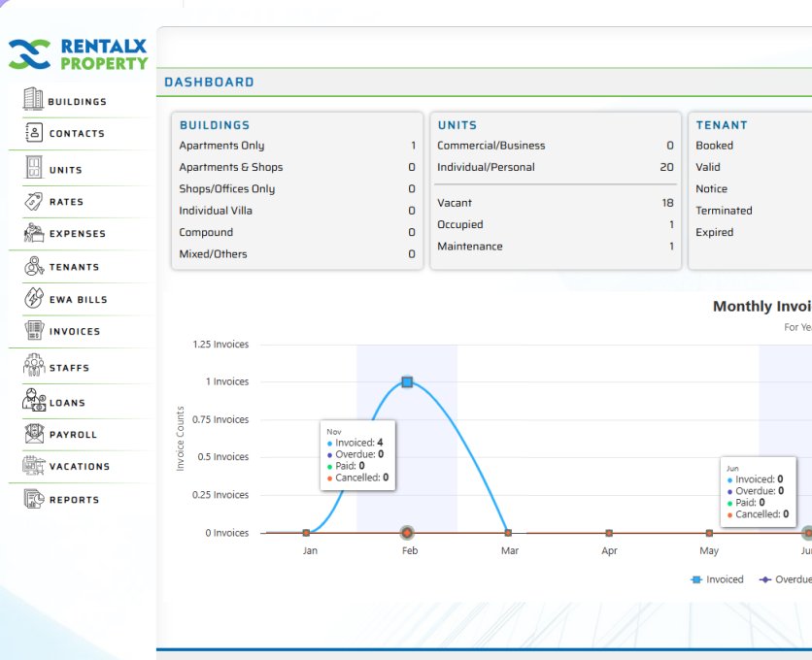The image size is (812, 660).
Task: Open the Vacations menu item
Action: pyautogui.click(x=79, y=467)
